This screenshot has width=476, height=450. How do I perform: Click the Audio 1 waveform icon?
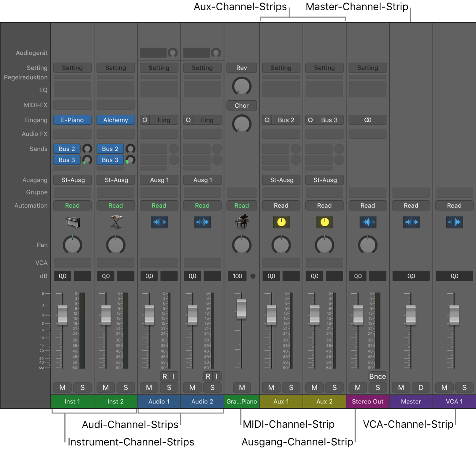click(159, 222)
